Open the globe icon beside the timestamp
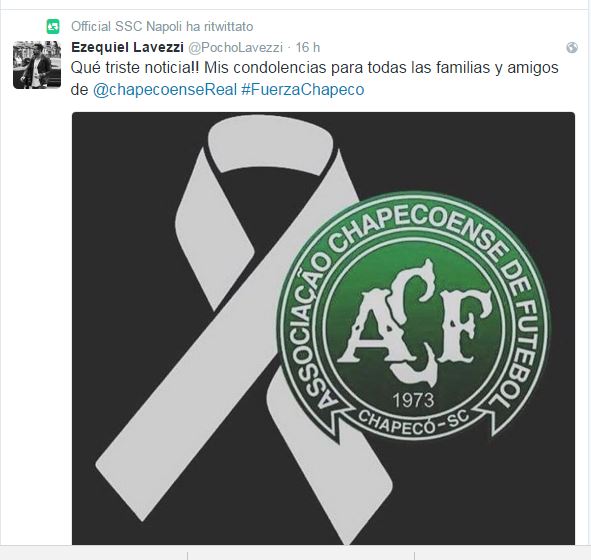Viewport: 591px width, 560px height. pos(572,48)
